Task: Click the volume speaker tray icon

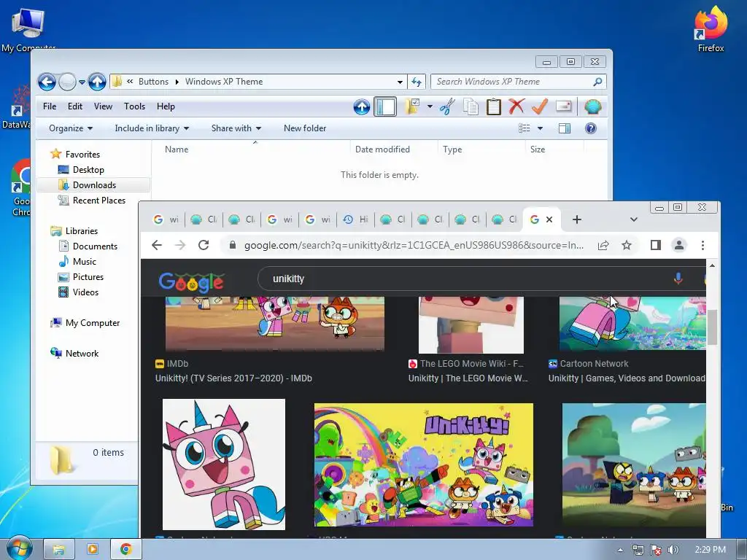Action: 673,550
